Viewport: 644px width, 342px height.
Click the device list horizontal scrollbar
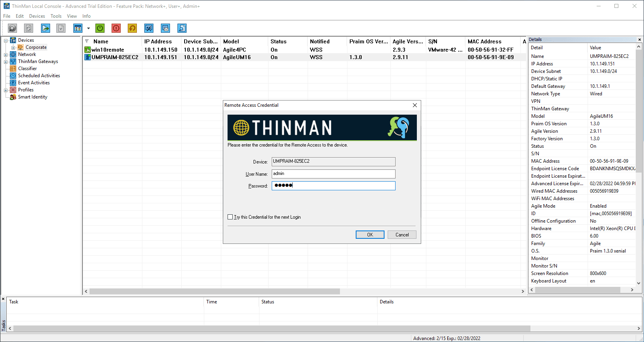click(215, 291)
